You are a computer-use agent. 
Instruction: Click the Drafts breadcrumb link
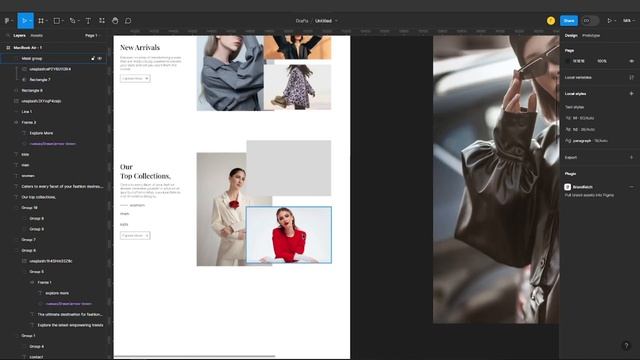302,20
